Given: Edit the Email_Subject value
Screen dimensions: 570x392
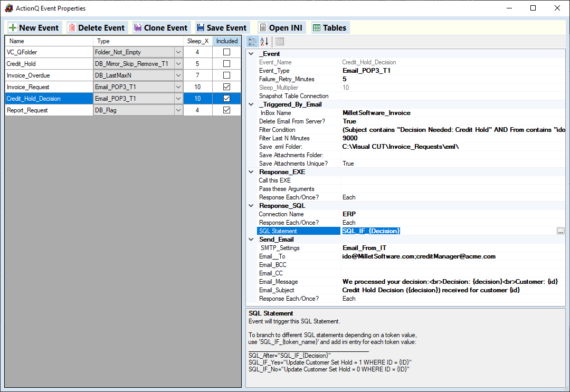Looking at the screenshot, I should point(453,290).
